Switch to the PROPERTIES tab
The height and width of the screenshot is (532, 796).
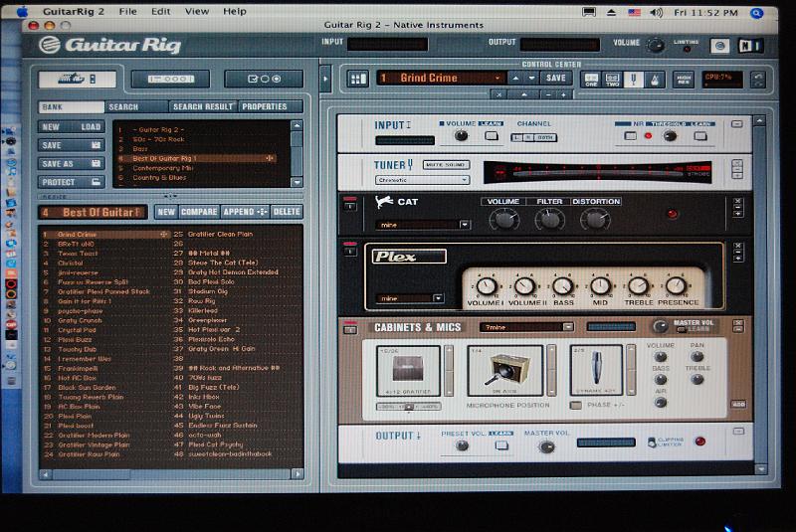271,106
